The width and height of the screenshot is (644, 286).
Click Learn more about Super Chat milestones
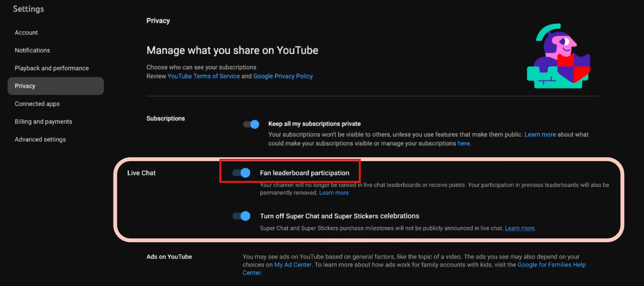[x=519, y=228]
